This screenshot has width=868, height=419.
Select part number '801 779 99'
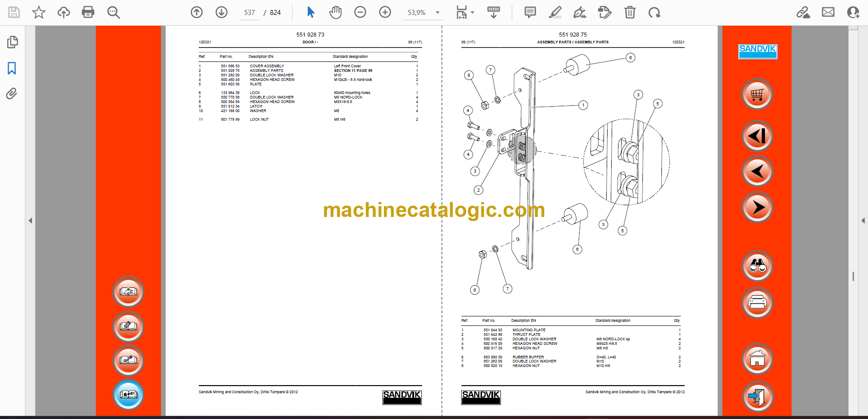point(230,119)
